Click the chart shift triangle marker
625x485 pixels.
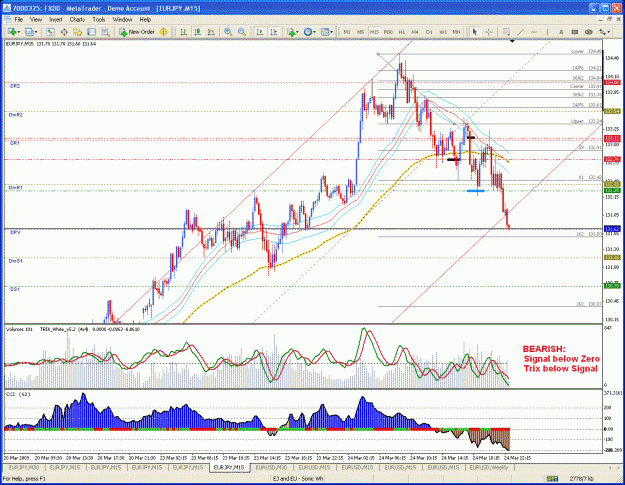(x=512, y=41)
